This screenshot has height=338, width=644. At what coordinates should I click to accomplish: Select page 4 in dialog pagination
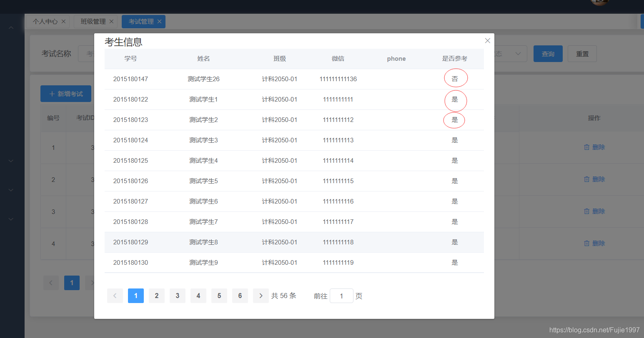click(198, 296)
